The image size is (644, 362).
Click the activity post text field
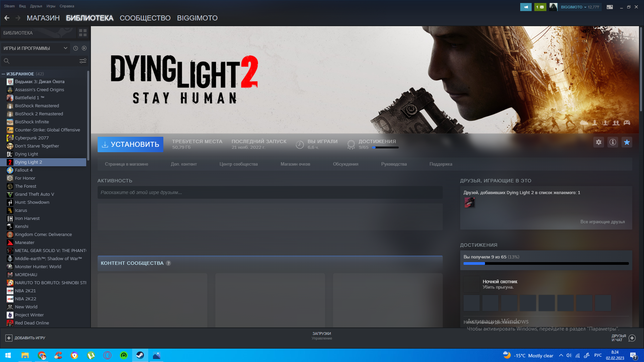tap(270, 193)
